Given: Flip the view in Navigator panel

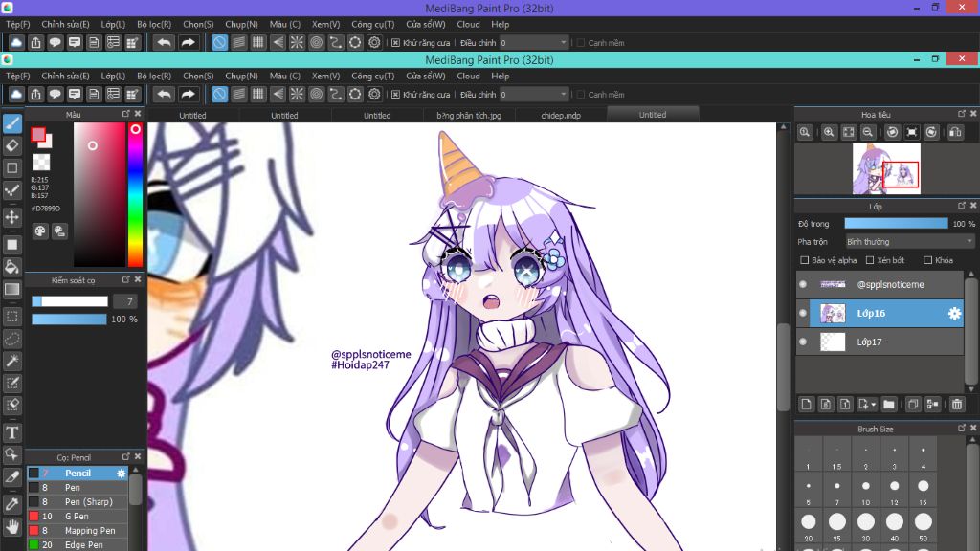Looking at the screenshot, I should (x=956, y=132).
